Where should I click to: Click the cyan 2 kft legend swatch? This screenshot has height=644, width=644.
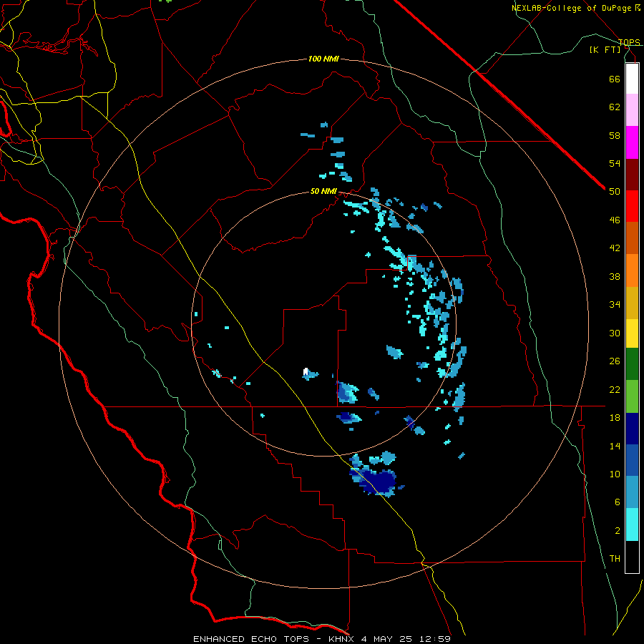pos(632,525)
